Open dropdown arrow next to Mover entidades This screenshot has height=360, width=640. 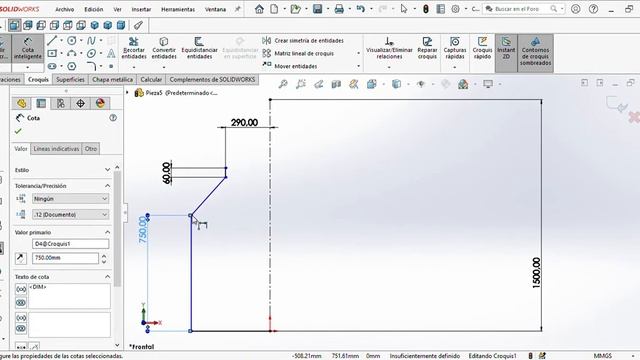point(358,66)
